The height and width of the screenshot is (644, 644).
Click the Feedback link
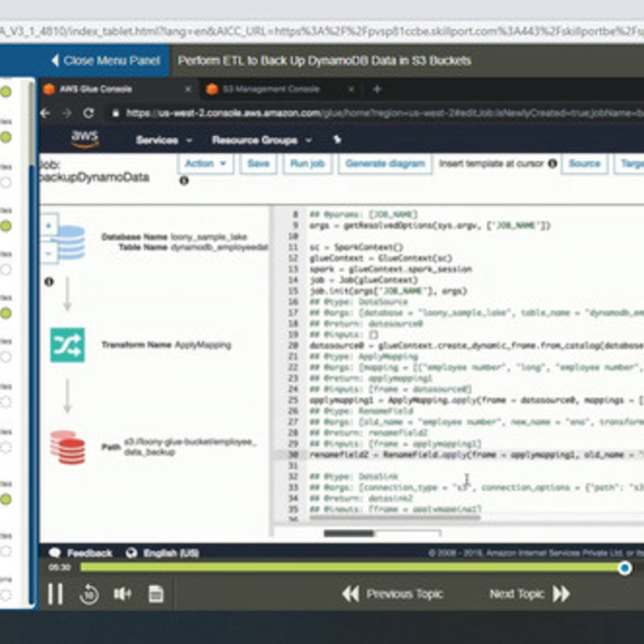pyautogui.click(x=81, y=553)
